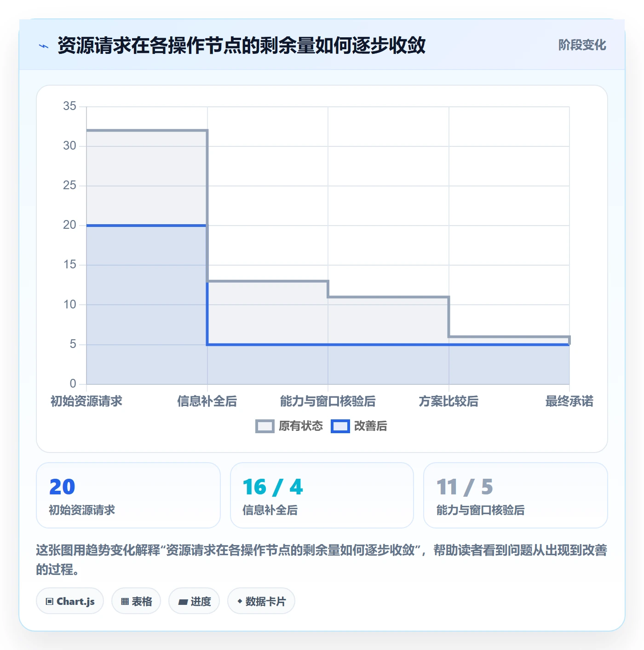
Task: Click the lightning icon beside the title
Action: 44,46
